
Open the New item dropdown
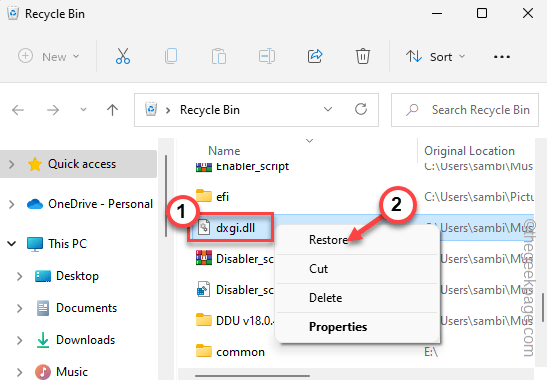click(x=49, y=57)
